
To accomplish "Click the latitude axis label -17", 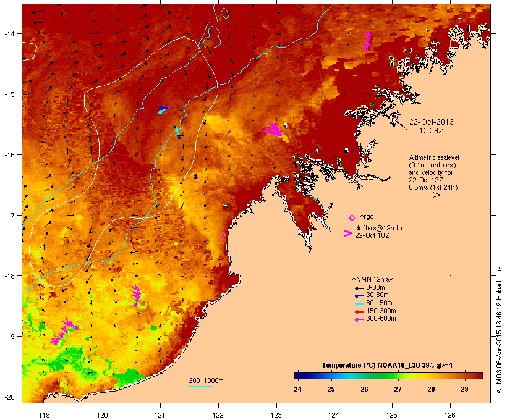I will 9,215.
